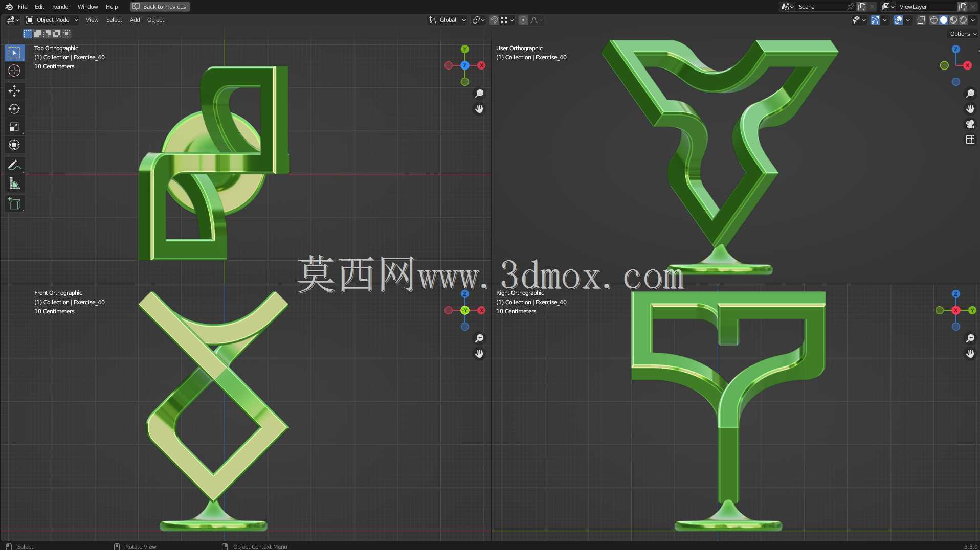
Task: Open the File menu
Action: (x=23, y=7)
